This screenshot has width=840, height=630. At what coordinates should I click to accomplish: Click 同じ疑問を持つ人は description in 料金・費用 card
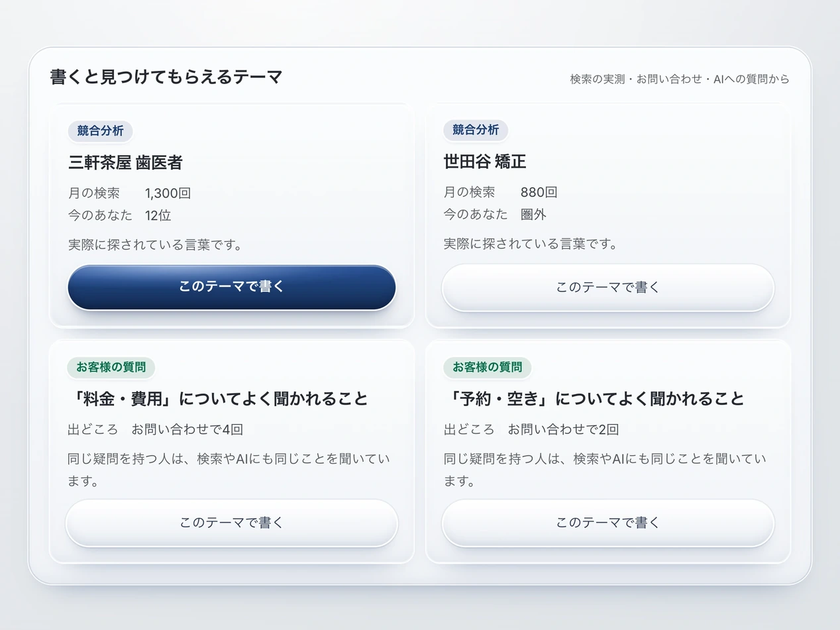click(x=229, y=470)
